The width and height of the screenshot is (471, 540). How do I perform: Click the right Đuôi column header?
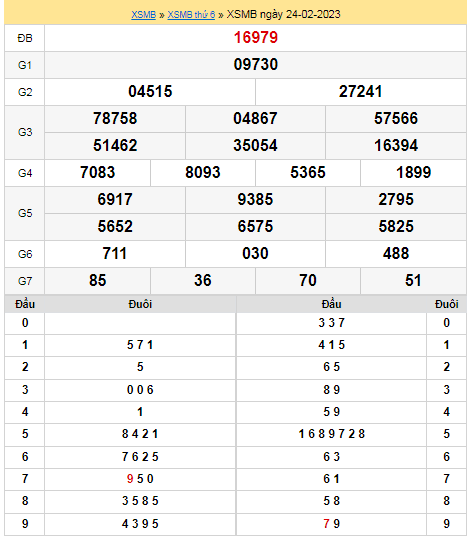coord(447,304)
